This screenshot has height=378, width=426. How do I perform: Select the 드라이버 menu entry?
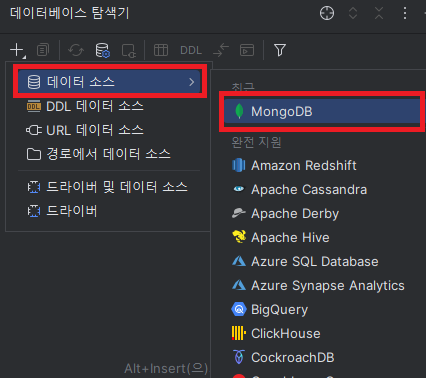109,211
